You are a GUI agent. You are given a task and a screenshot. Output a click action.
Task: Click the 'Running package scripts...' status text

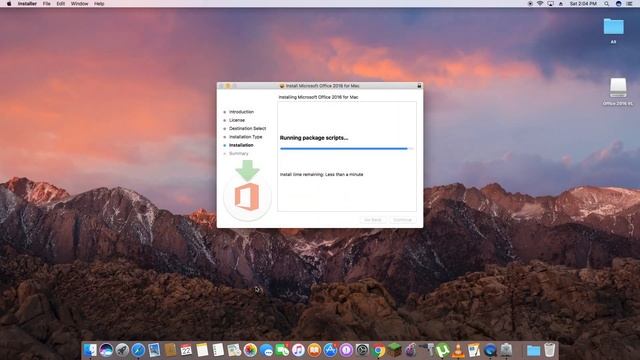(x=314, y=138)
